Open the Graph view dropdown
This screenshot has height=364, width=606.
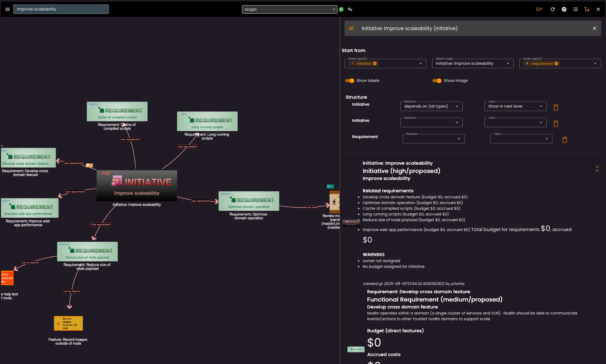[289, 10]
